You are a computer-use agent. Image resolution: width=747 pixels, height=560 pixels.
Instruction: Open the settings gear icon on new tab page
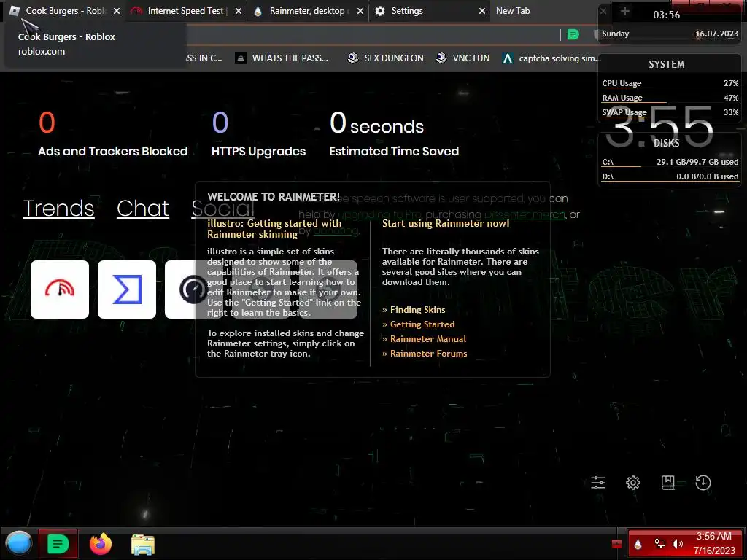[633, 483]
